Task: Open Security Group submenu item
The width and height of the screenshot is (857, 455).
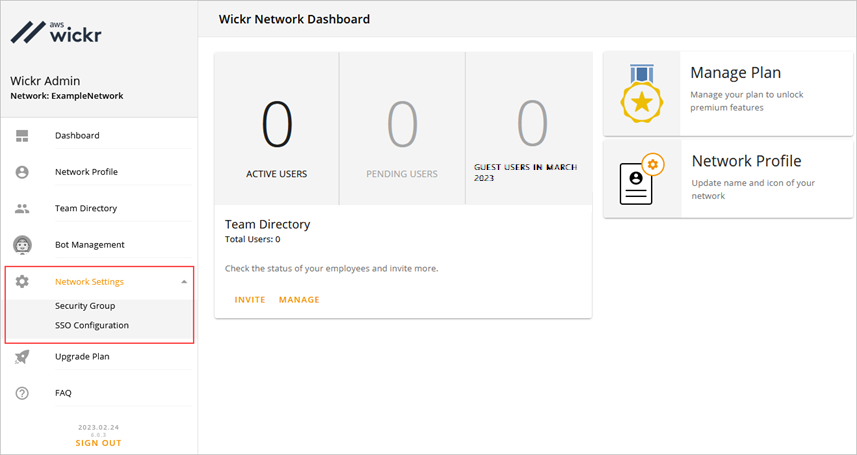Action: point(85,306)
